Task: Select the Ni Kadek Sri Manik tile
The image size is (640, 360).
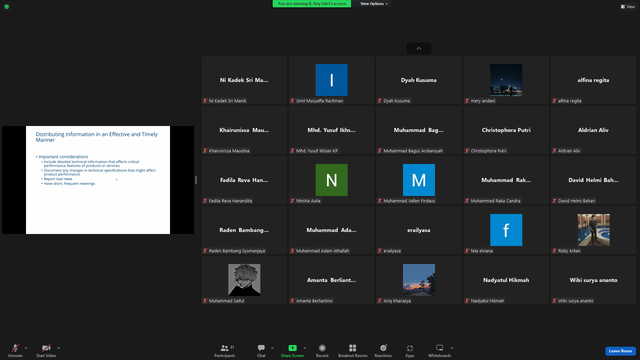Action: pos(244,80)
